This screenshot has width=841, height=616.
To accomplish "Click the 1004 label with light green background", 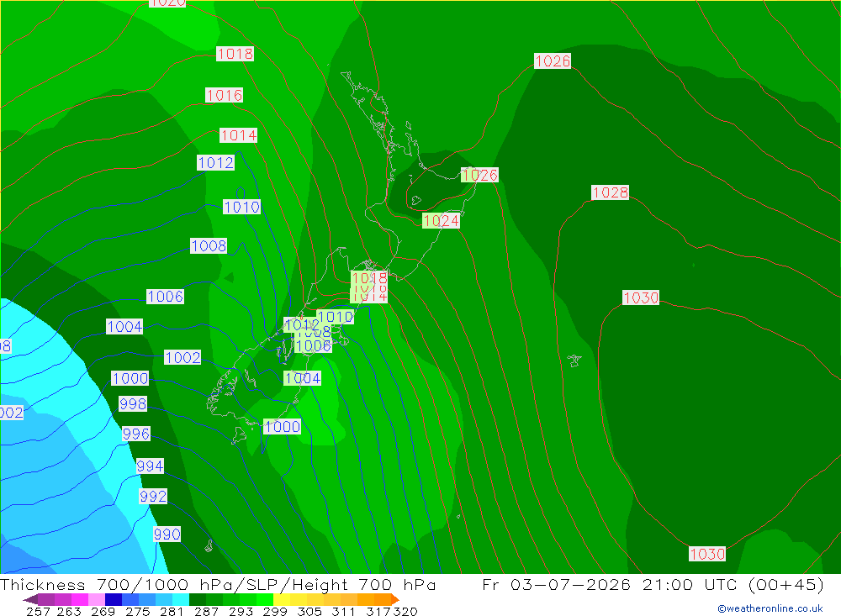I will pyautogui.click(x=303, y=378).
